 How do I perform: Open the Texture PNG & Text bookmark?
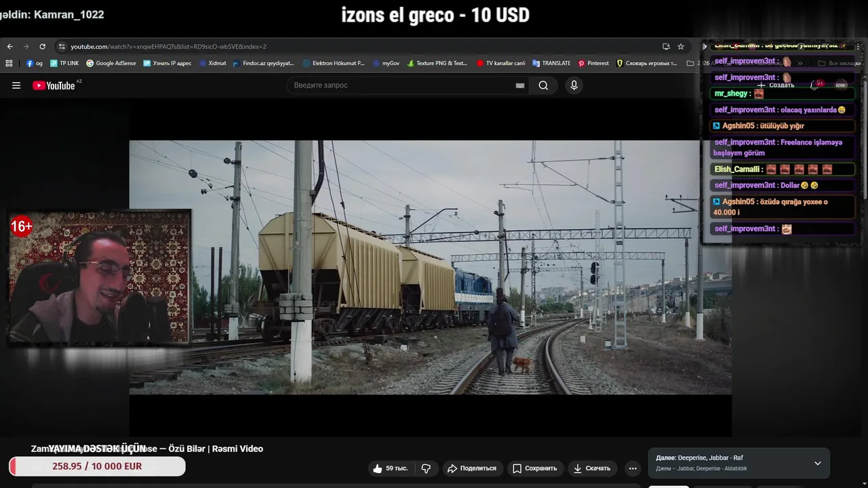click(437, 63)
